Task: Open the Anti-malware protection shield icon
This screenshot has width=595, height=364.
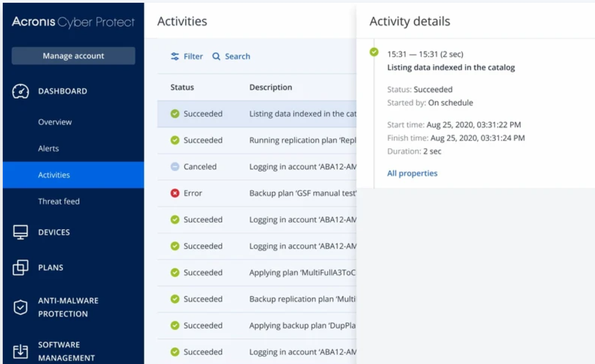Action: [x=21, y=307]
